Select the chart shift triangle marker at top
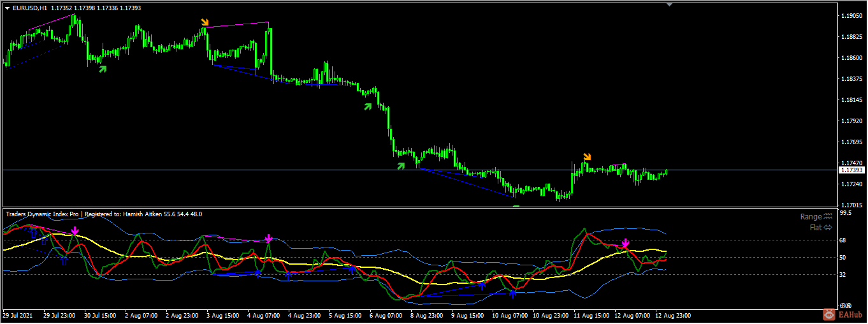Viewport: 868px width, 324px height. click(669, 4)
